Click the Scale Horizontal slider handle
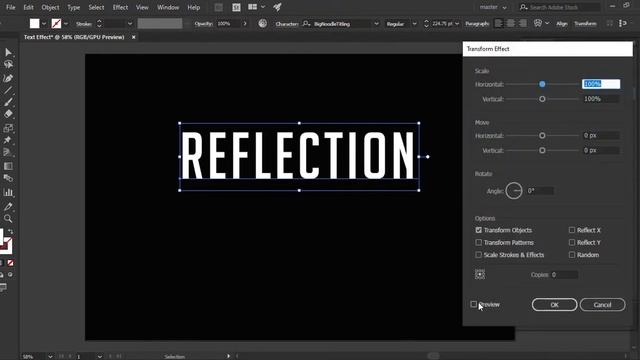 pos(542,84)
